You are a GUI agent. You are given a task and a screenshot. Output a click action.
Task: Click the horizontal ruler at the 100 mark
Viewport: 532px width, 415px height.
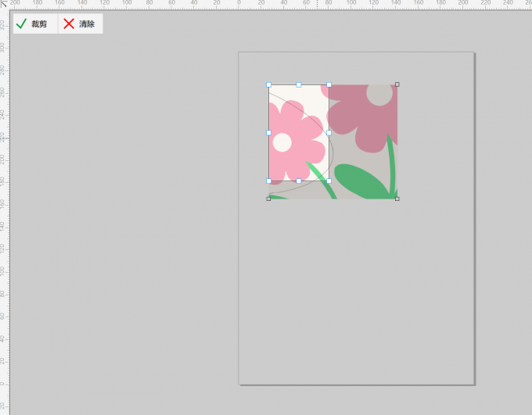351,3
